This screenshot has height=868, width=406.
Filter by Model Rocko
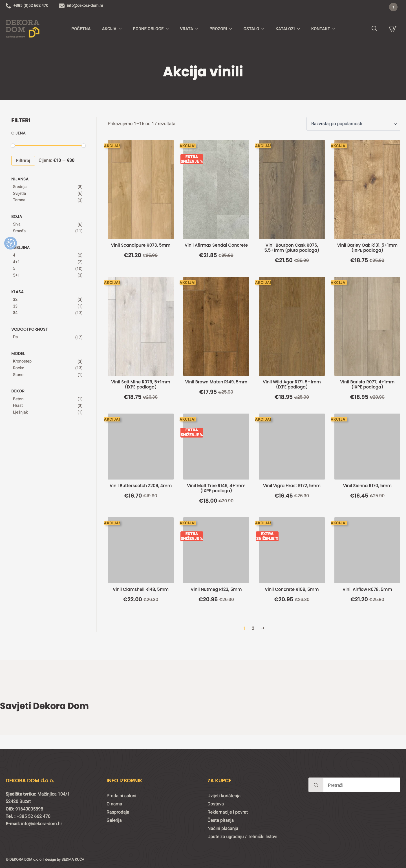tap(19, 368)
